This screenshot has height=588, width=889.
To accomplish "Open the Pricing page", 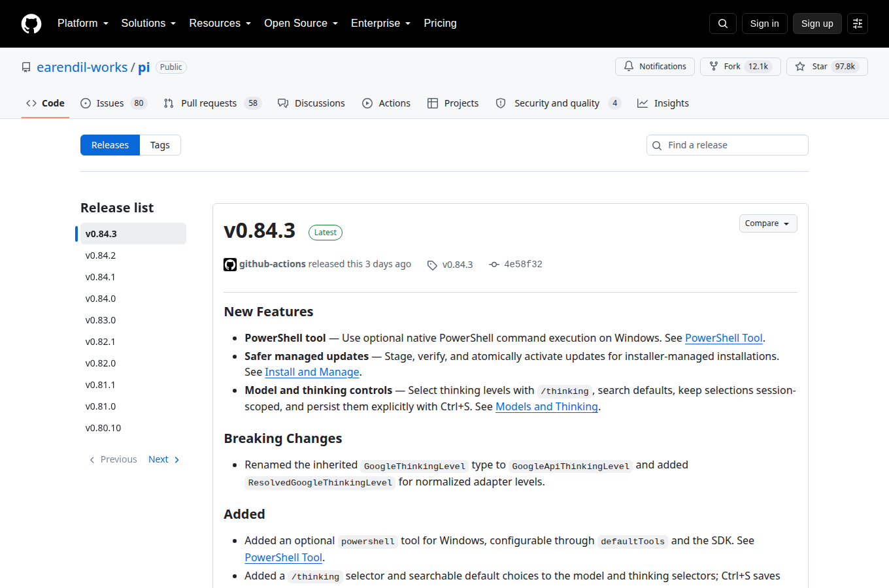I will 440,24.
